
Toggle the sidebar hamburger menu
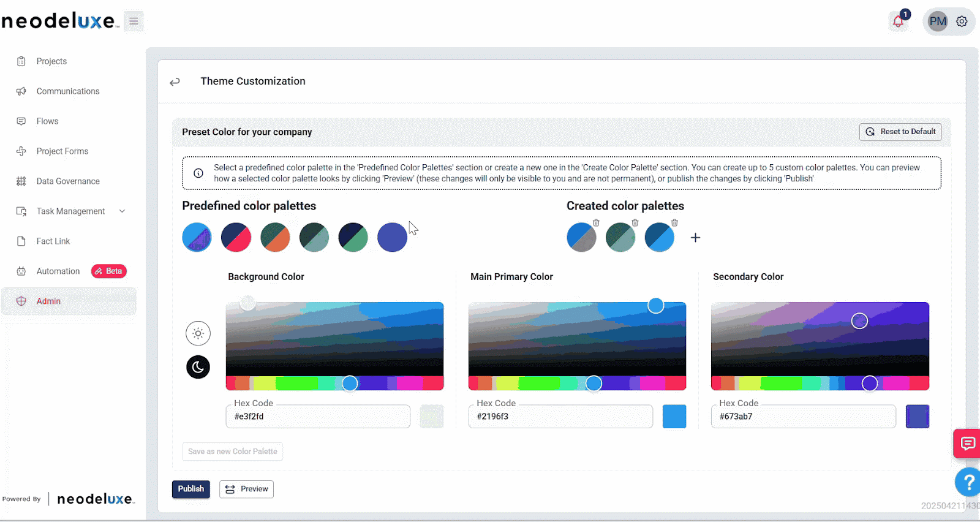pyautogui.click(x=134, y=21)
